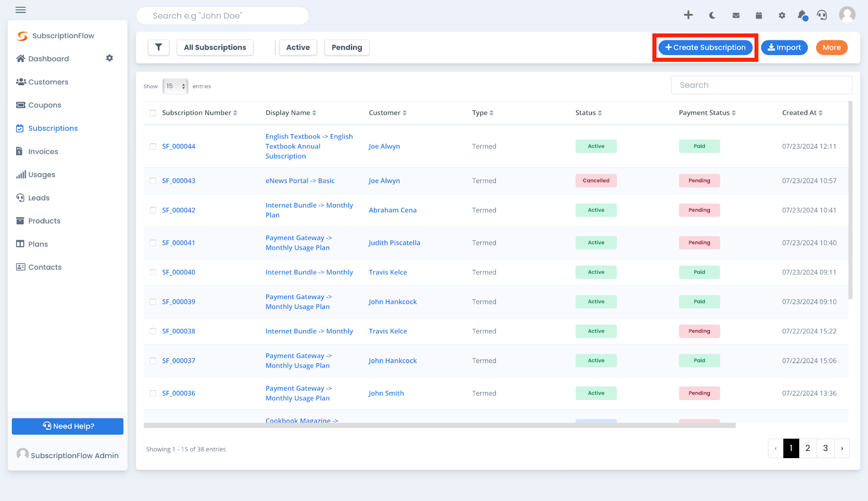The height and width of the screenshot is (501, 868).
Task: Click the Need Help? button
Action: (68, 426)
